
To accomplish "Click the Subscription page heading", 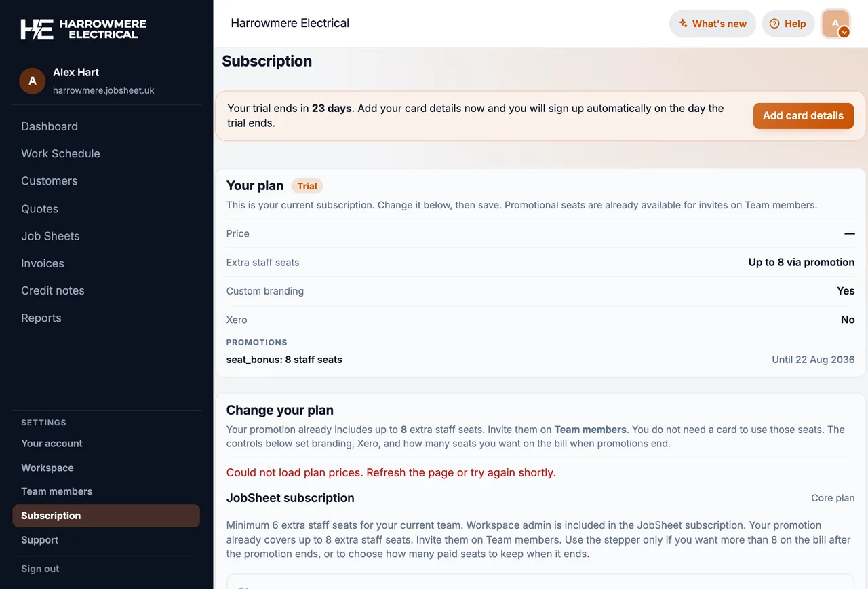I will pyautogui.click(x=267, y=61).
